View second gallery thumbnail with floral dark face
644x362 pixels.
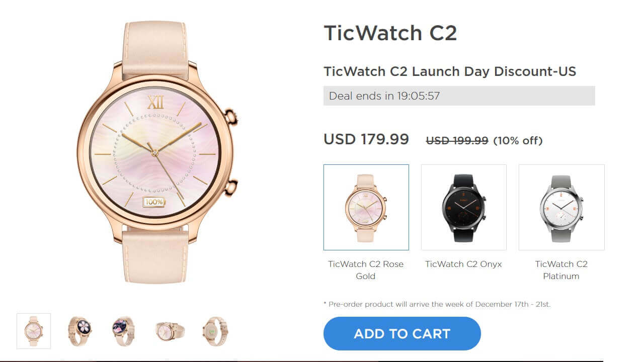79,331
